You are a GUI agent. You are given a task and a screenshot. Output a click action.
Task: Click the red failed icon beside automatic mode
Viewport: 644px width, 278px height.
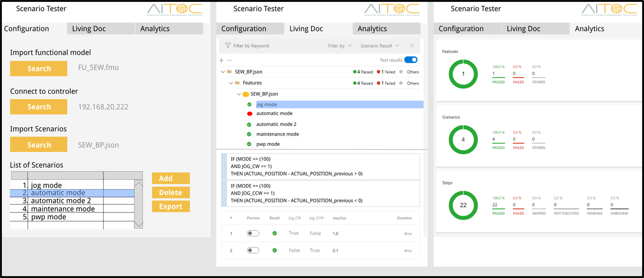coord(250,114)
